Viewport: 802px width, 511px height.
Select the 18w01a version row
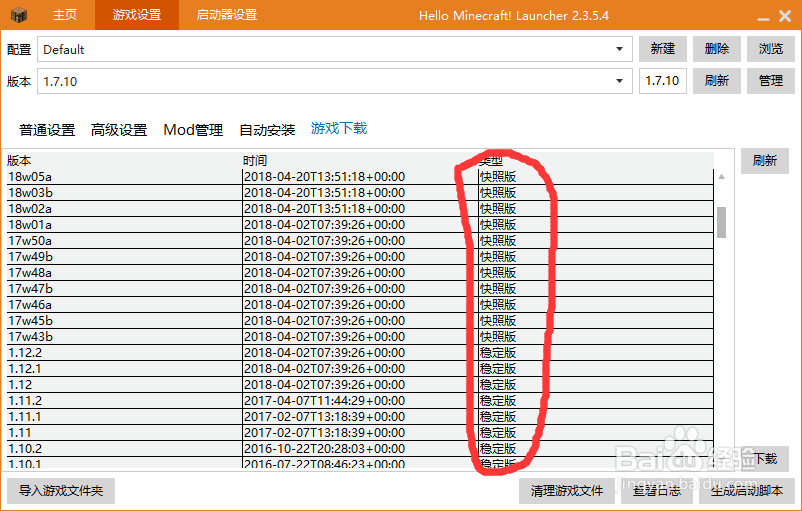(x=360, y=225)
